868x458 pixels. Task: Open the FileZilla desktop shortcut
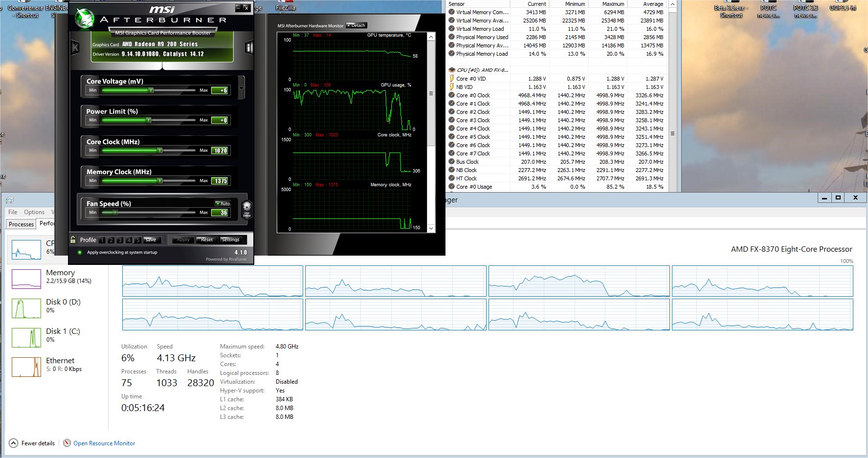(x=286, y=6)
